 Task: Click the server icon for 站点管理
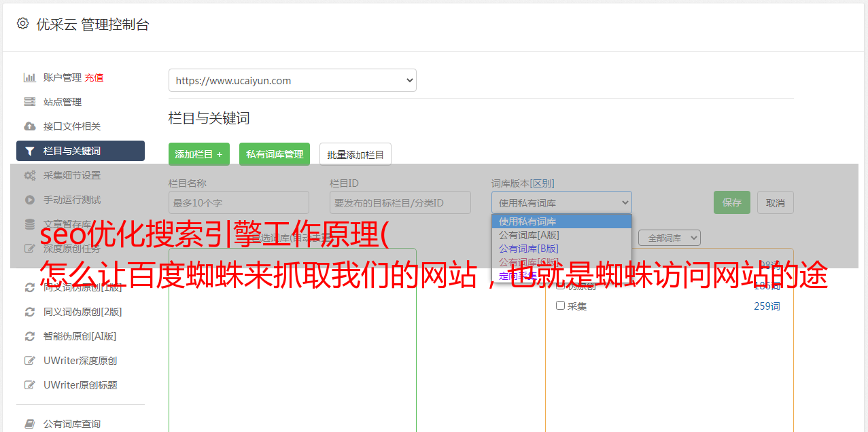tap(30, 102)
